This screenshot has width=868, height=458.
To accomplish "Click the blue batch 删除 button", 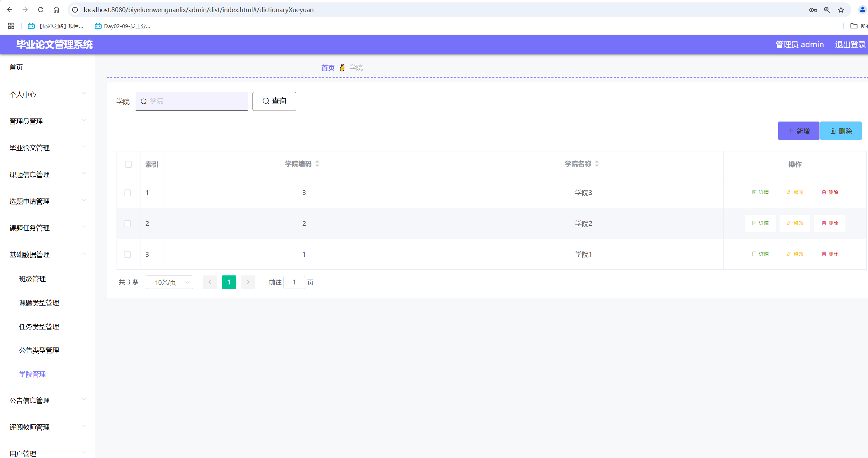I will (841, 131).
